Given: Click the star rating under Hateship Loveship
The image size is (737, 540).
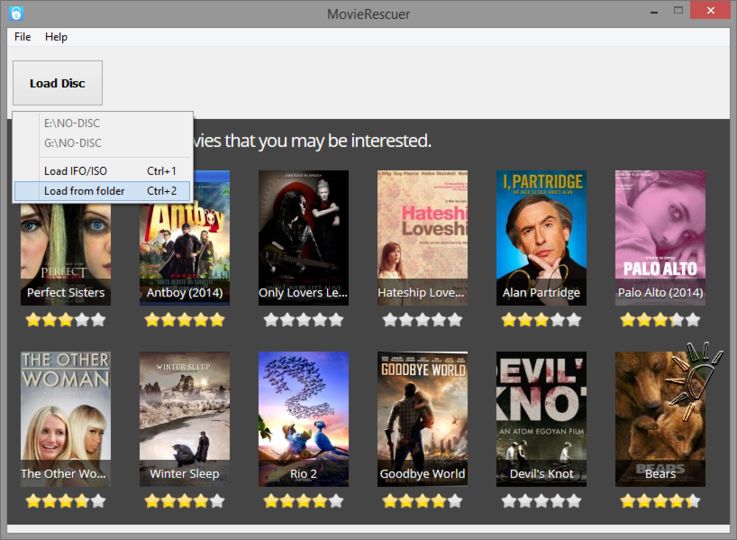Looking at the screenshot, I should point(423,320).
